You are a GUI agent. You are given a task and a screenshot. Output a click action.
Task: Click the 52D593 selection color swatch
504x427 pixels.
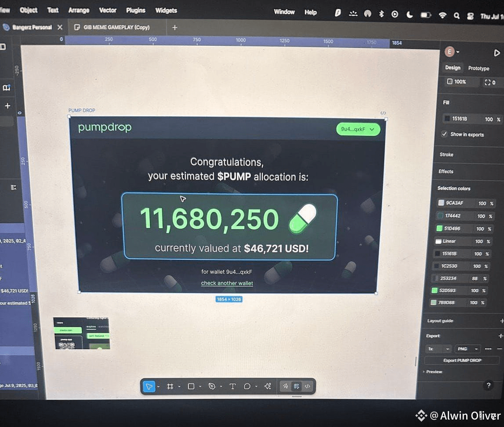[435, 290]
